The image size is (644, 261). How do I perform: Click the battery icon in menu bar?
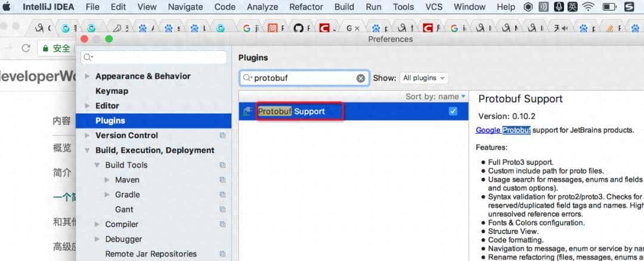point(609,7)
